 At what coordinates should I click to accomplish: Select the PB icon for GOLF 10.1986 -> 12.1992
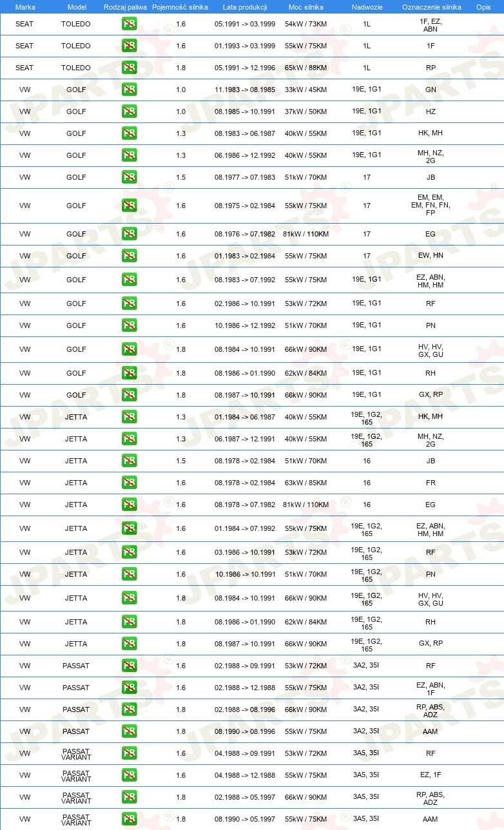coord(129,325)
